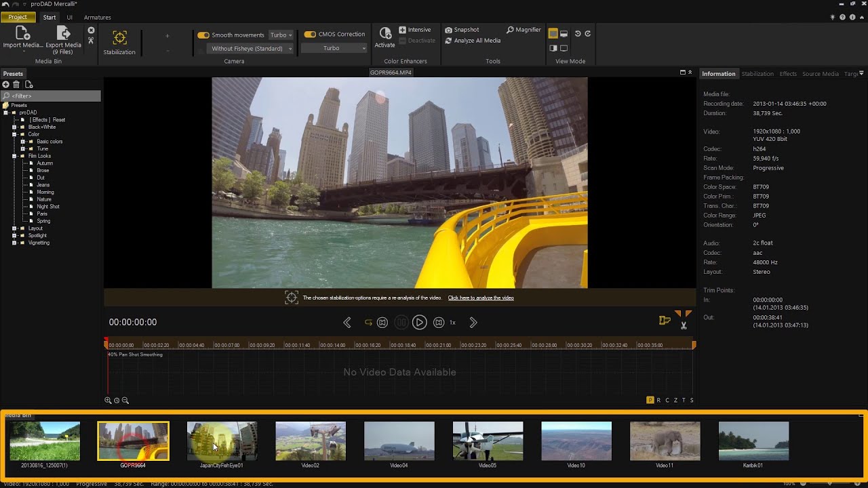Maximize the preview panel
The height and width of the screenshot is (488, 868).
(683, 73)
